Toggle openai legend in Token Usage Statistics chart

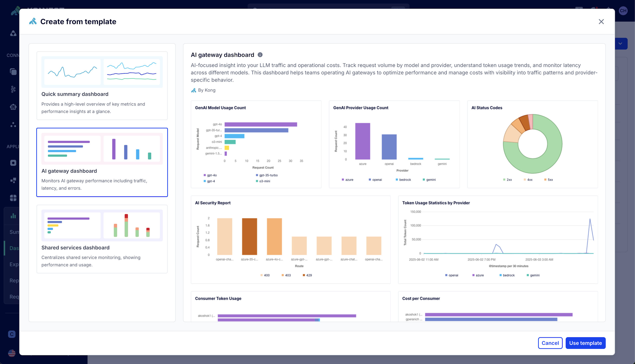point(452,275)
